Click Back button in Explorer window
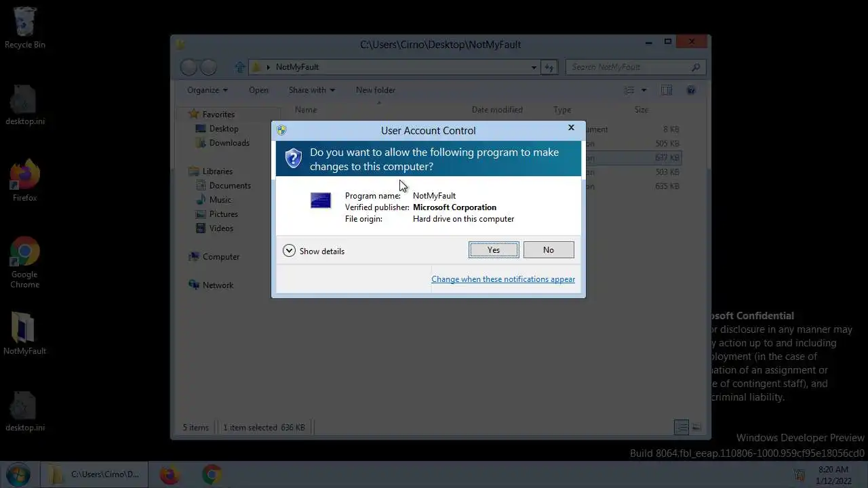Viewport: 868px width, 488px height. pos(189,67)
